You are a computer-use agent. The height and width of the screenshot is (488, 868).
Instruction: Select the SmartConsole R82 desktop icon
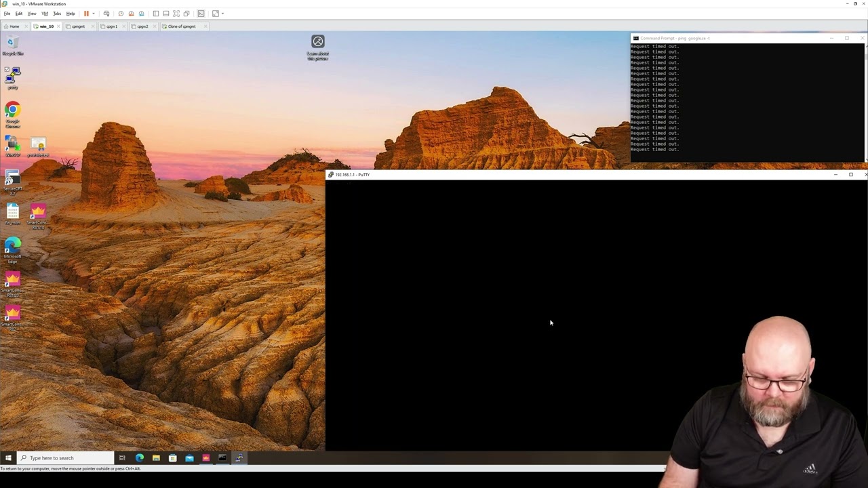pyautogui.click(x=12, y=319)
